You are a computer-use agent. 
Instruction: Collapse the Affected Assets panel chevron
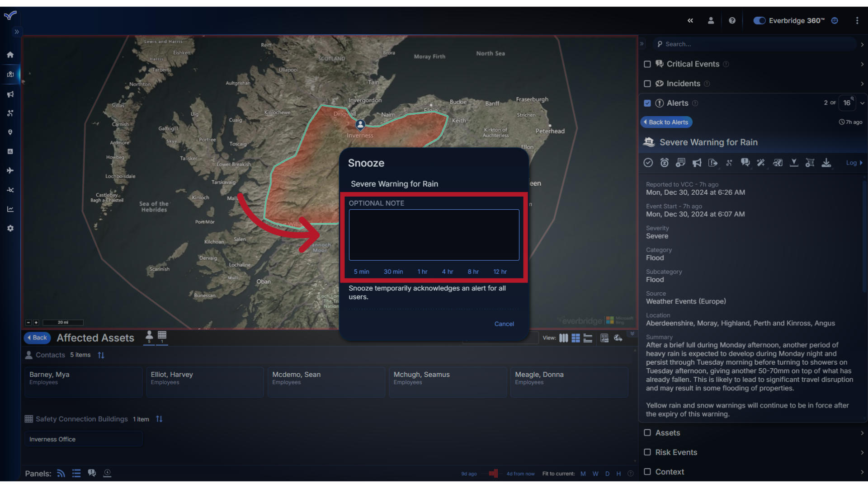(x=632, y=333)
